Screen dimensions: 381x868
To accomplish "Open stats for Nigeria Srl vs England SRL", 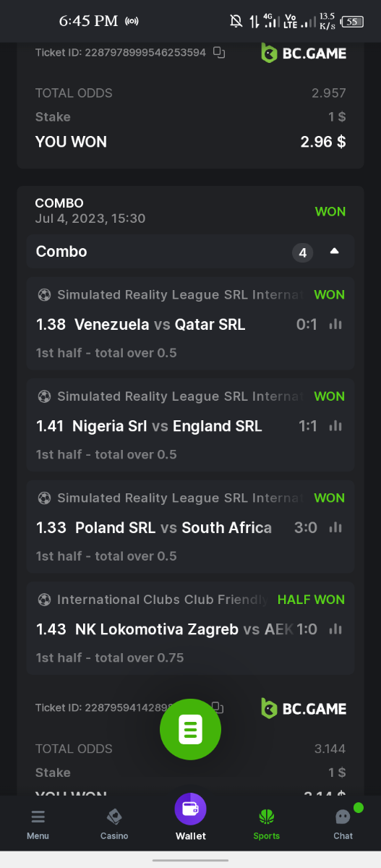I will [335, 426].
